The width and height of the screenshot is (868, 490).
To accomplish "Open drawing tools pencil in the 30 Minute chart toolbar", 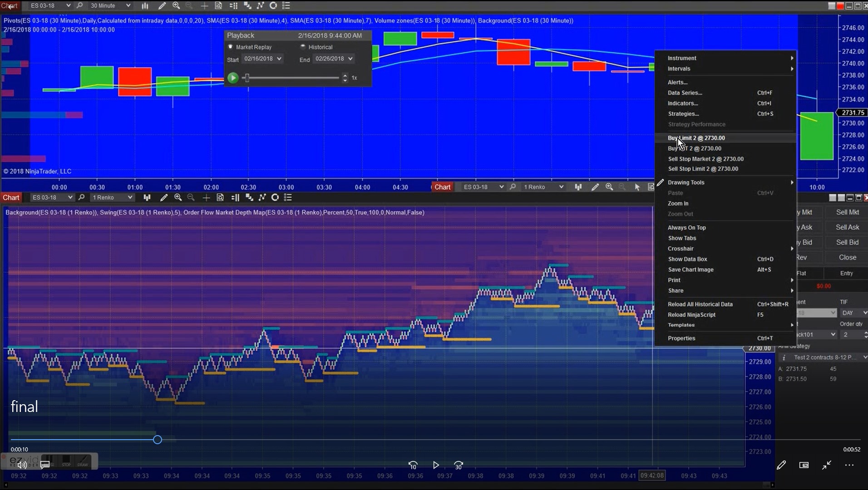I will click(162, 5).
